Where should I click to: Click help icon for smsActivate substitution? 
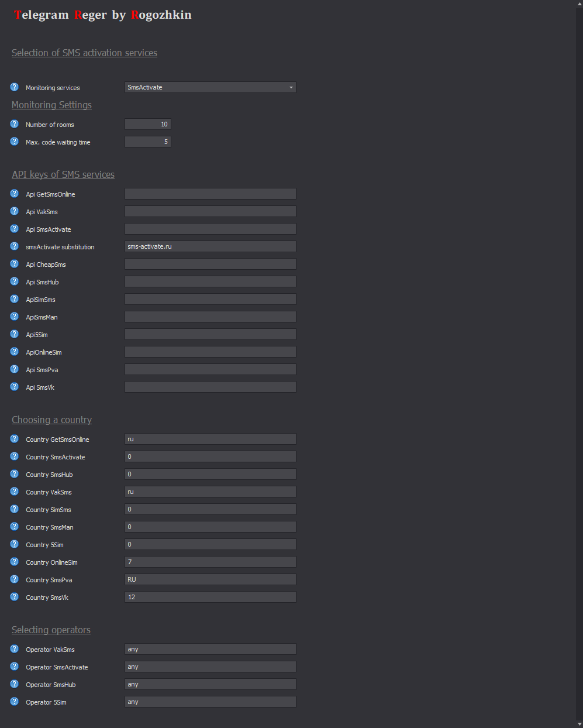(x=15, y=246)
